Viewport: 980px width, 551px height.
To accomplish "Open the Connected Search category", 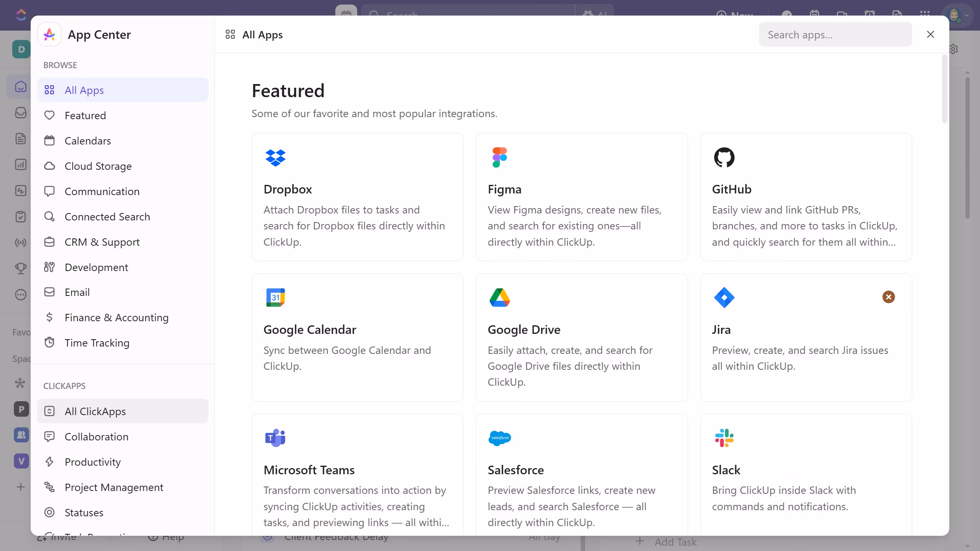I will pos(122,217).
